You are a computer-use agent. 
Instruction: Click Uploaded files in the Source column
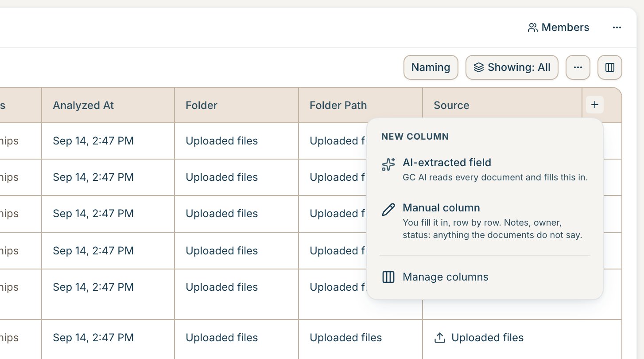487,338
